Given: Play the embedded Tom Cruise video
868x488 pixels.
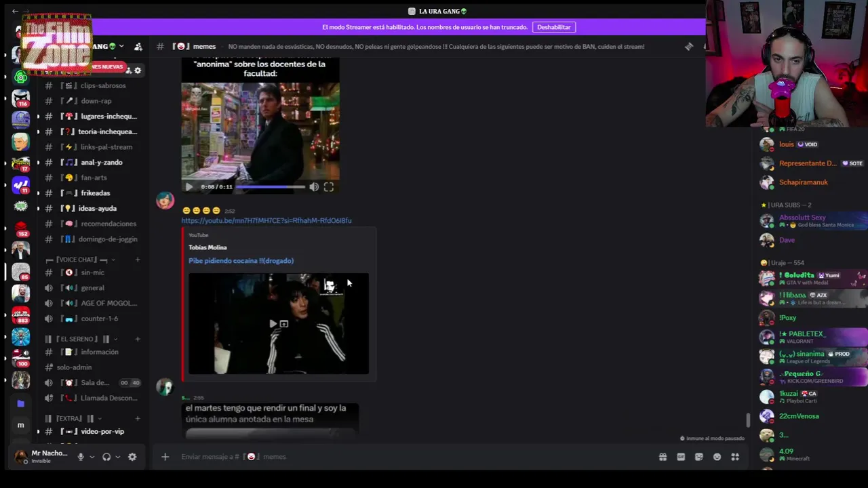Looking at the screenshot, I should pos(189,187).
